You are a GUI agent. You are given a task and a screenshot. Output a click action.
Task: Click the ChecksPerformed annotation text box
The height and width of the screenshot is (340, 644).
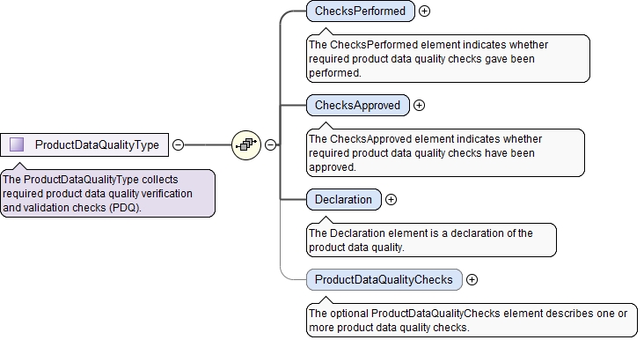448,58
